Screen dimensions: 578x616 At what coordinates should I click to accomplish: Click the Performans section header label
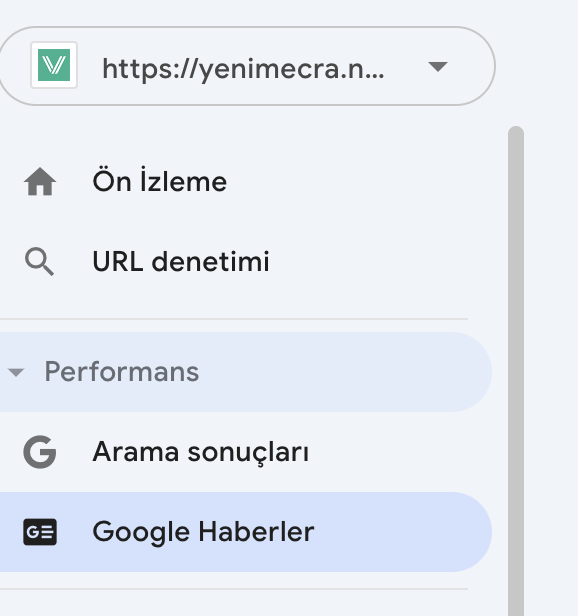click(x=122, y=372)
